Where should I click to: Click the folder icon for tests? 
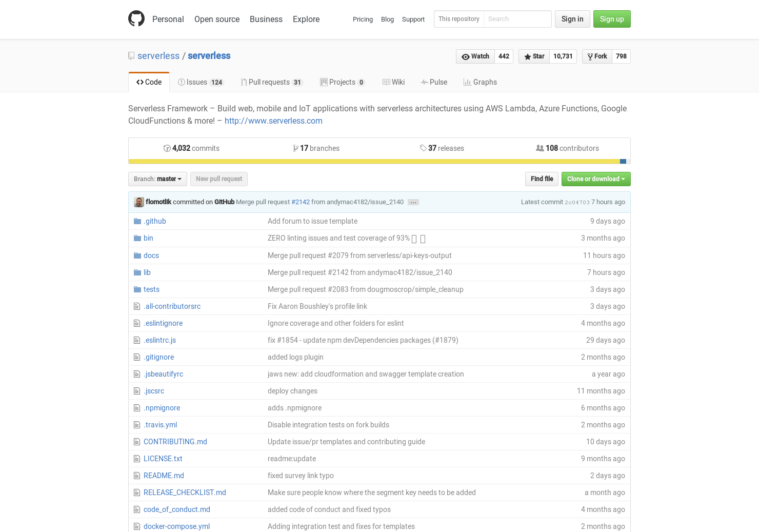137,289
